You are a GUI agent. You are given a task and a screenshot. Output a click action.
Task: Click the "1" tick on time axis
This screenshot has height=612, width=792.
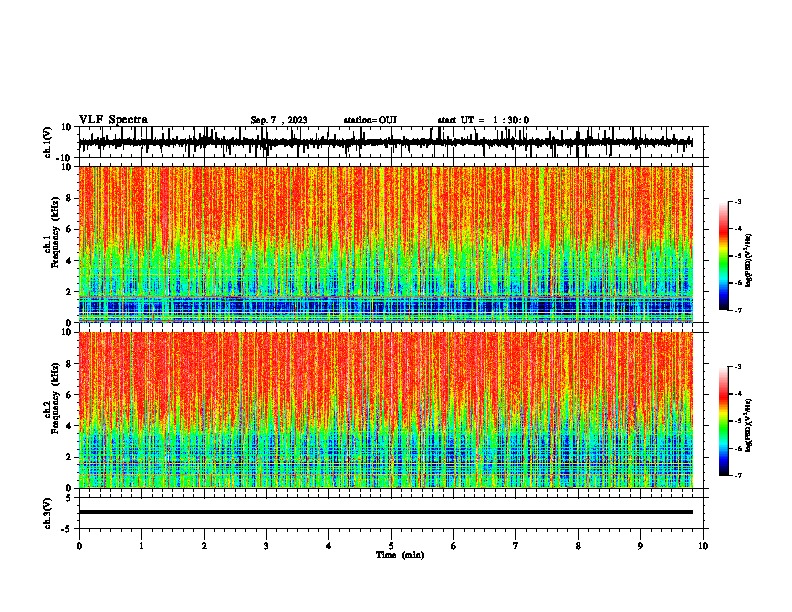point(141,545)
